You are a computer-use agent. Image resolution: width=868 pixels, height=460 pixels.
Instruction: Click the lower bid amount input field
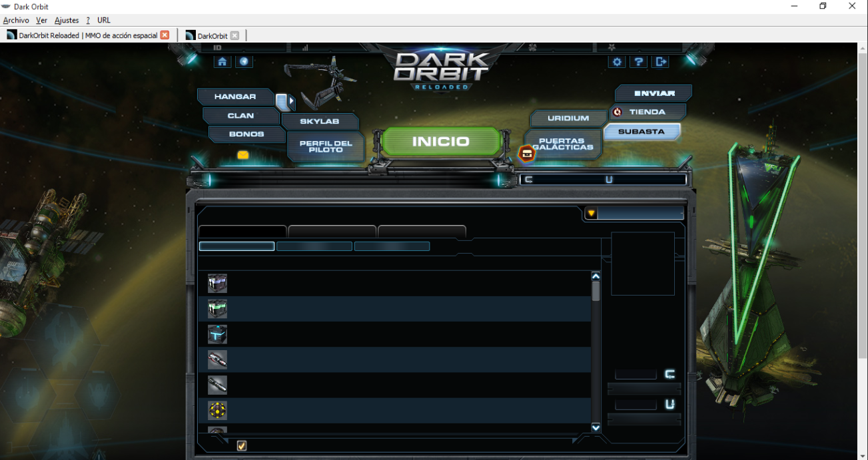point(636,404)
